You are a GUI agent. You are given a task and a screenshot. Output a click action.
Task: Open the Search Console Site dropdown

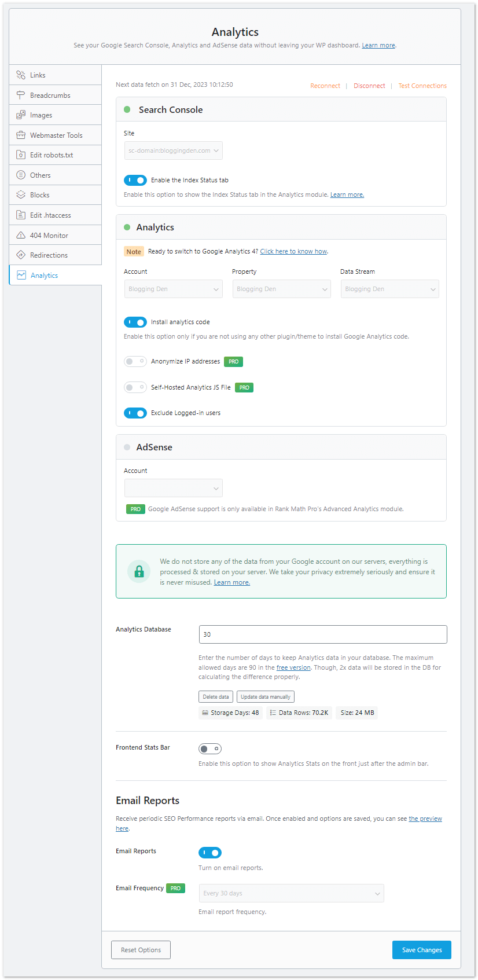point(174,151)
